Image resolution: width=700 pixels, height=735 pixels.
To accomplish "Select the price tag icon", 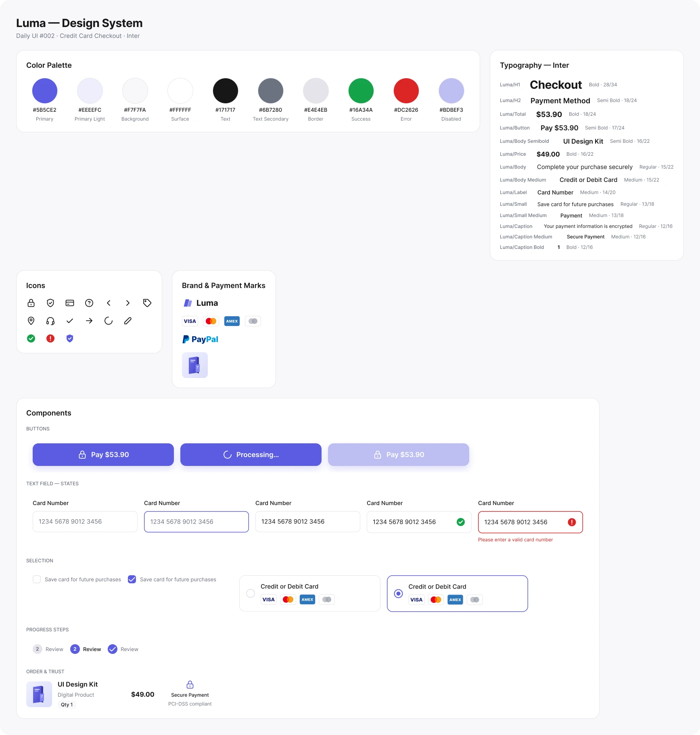I will 147,303.
